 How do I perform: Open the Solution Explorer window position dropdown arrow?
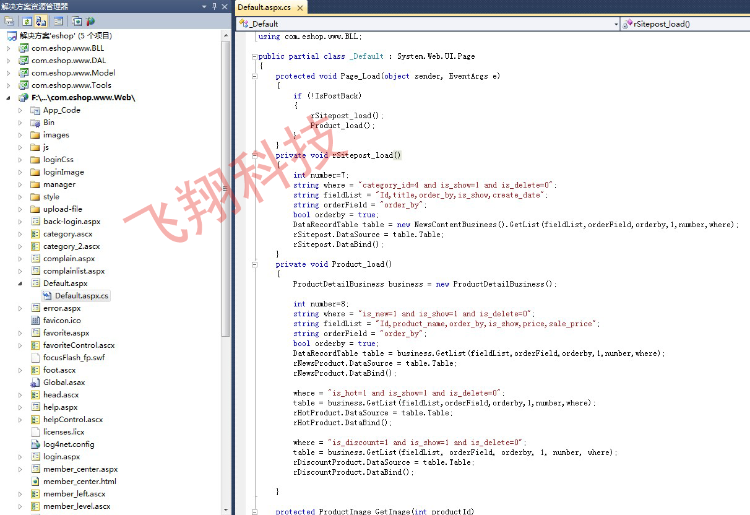[203, 6]
